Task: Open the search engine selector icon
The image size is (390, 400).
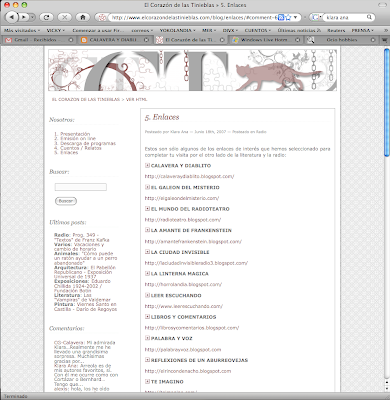Action: coord(316,17)
